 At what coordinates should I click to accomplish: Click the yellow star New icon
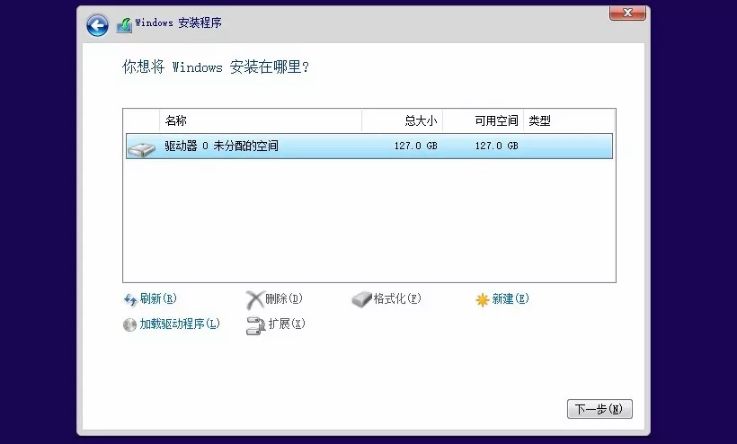pyautogui.click(x=482, y=299)
